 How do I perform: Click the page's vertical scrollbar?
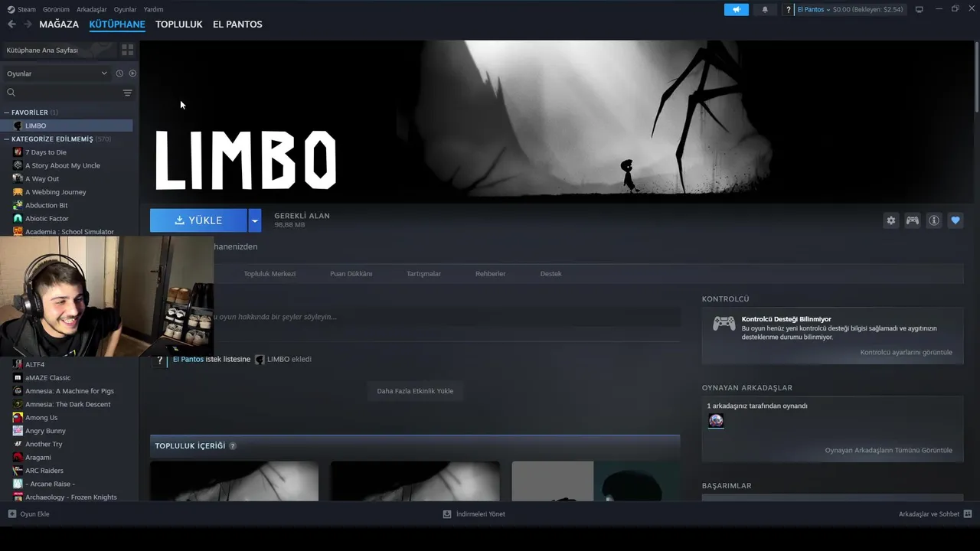[976, 77]
